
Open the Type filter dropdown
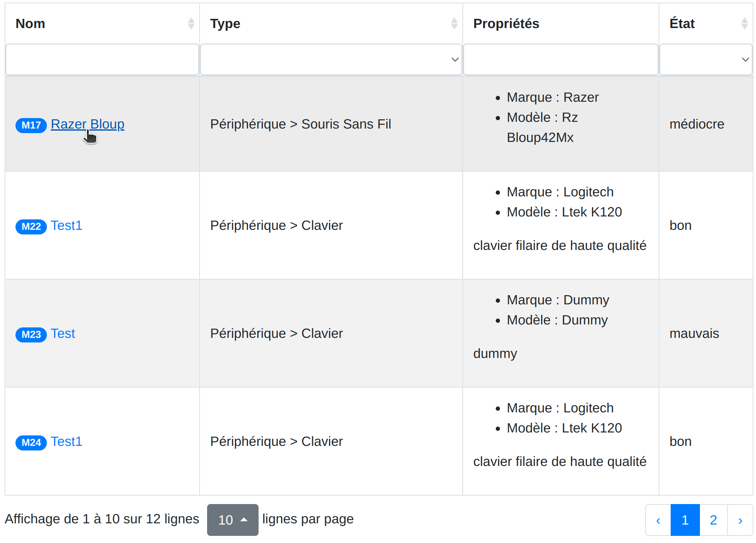[x=331, y=59]
